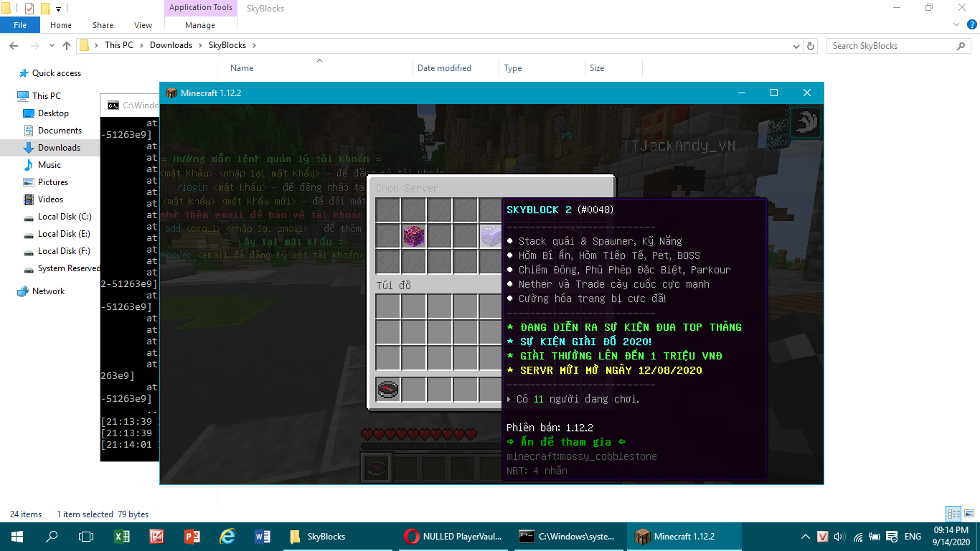Open the clock showing 09:14 PM
This screenshot has height=551, width=980.
point(952,536)
